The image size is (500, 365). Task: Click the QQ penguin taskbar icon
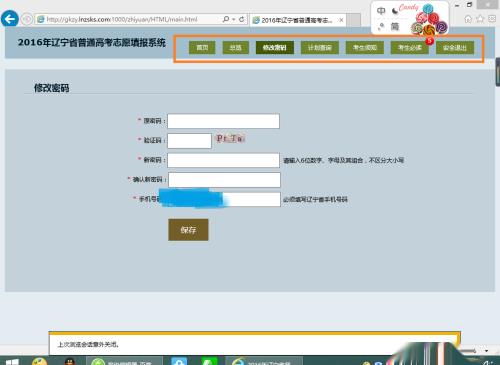pyautogui.click(x=70, y=361)
